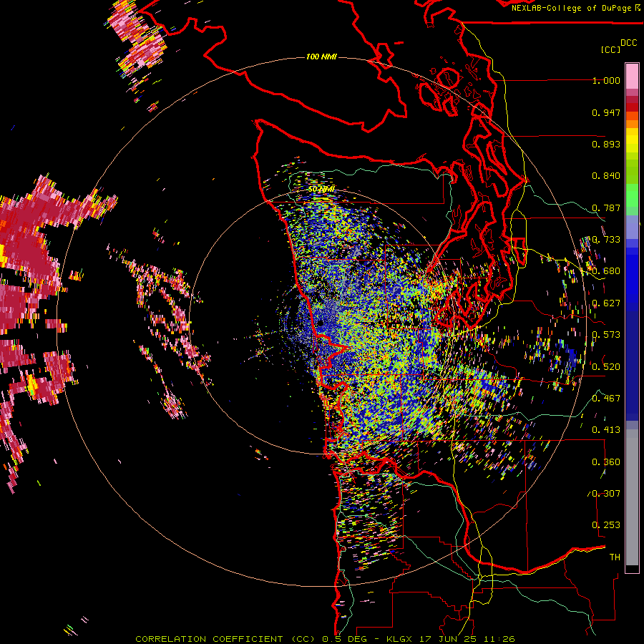This screenshot has height=644, width=644.
Task: Click the 100 NMI range ring label
Action: click(x=321, y=57)
